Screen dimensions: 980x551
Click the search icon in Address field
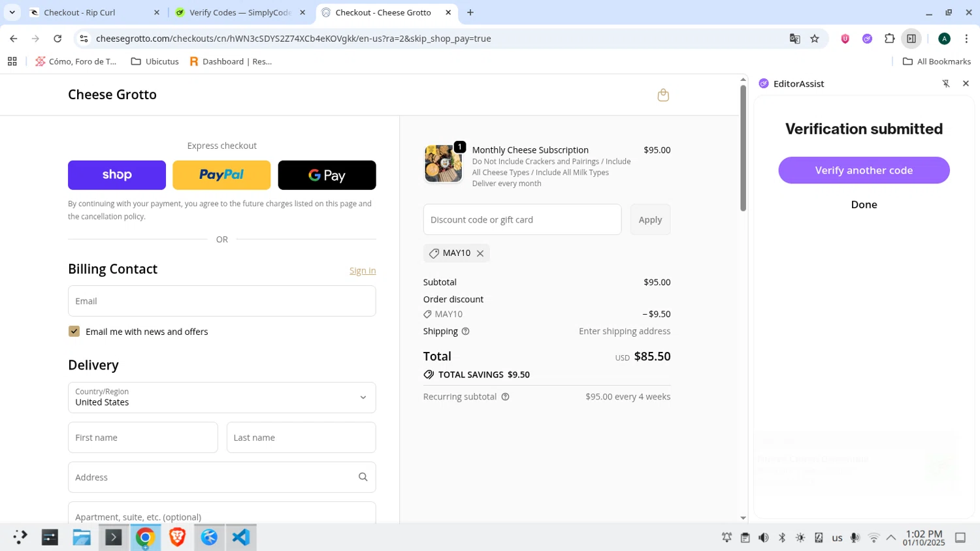click(363, 477)
